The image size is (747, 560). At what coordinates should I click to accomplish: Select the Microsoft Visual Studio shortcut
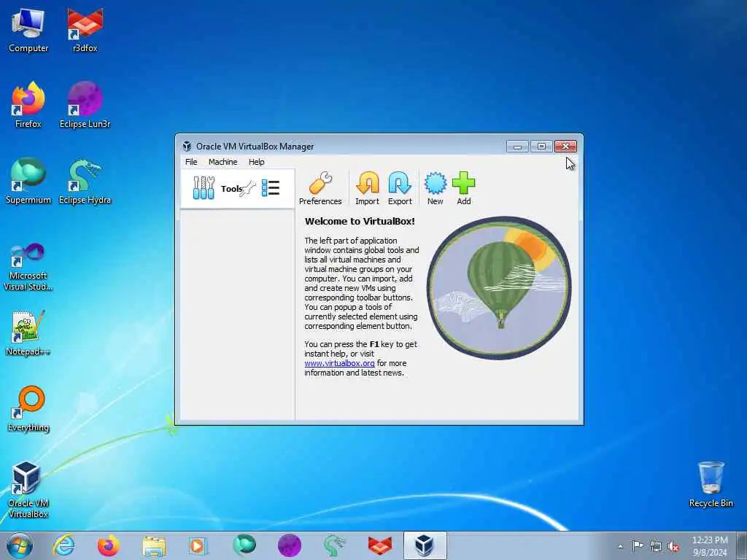pos(28,267)
